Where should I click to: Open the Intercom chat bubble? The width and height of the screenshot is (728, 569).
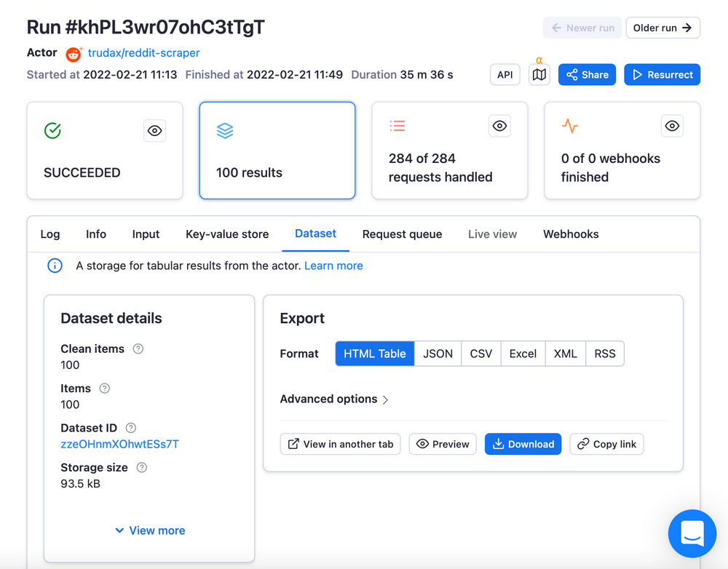click(692, 533)
